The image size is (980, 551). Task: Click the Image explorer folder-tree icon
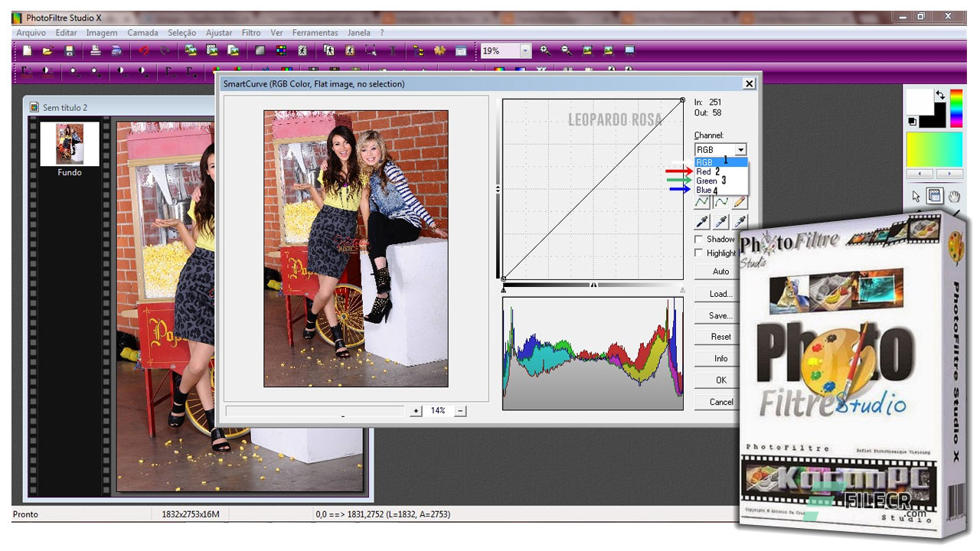pos(418,51)
